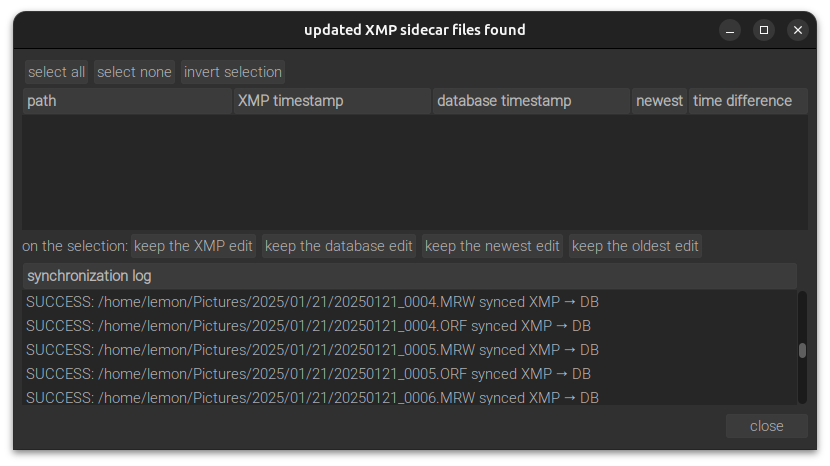
Task: Select the 20250121_0004.MRW log entry
Action: (x=312, y=302)
